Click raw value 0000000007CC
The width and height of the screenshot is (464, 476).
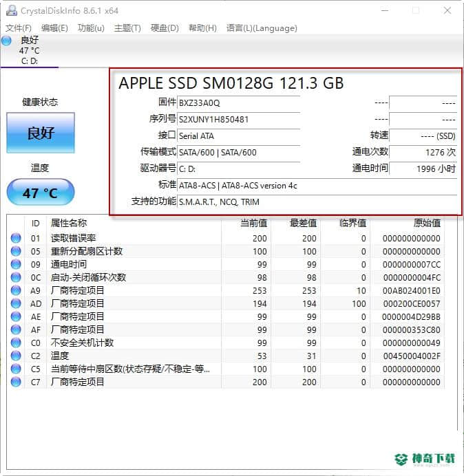click(x=412, y=265)
